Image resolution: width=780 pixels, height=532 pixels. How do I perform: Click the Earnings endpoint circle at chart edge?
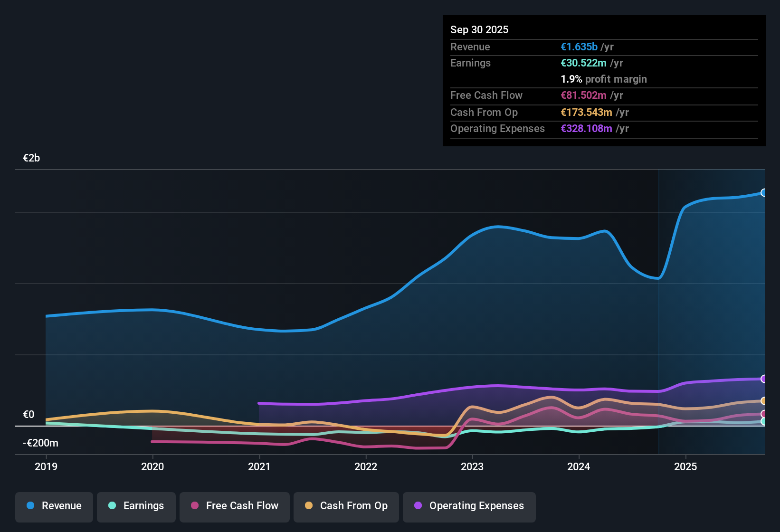764,421
